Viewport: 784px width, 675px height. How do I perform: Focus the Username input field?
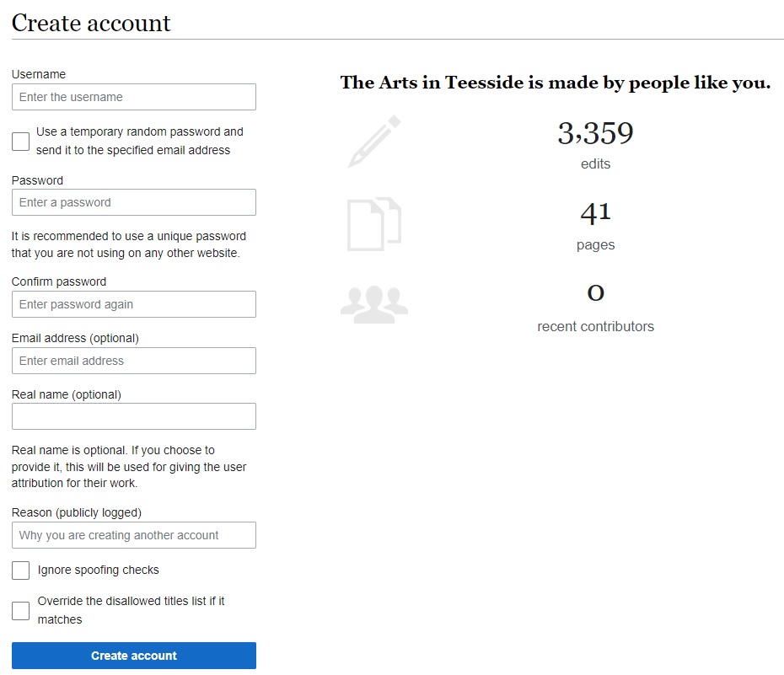coord(134,97)
